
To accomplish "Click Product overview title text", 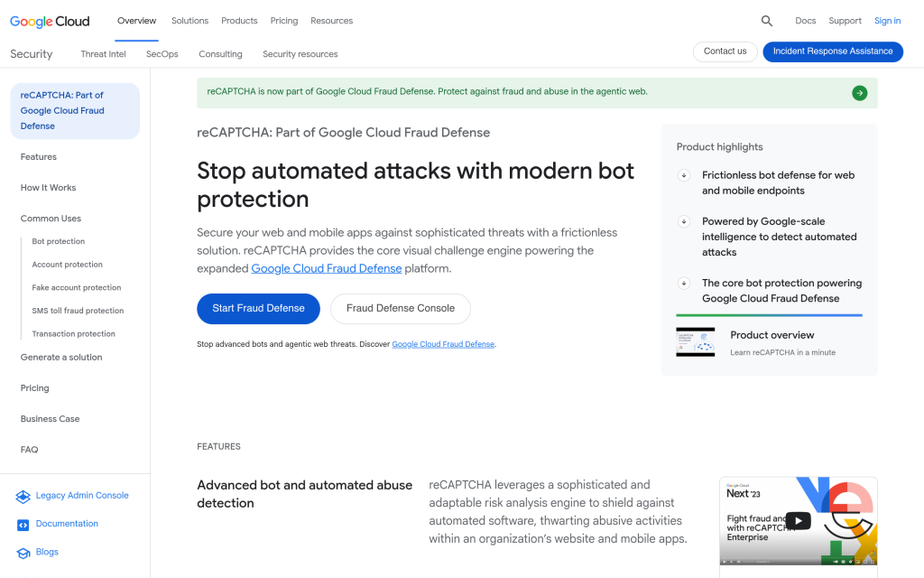I will pos(772,335).
